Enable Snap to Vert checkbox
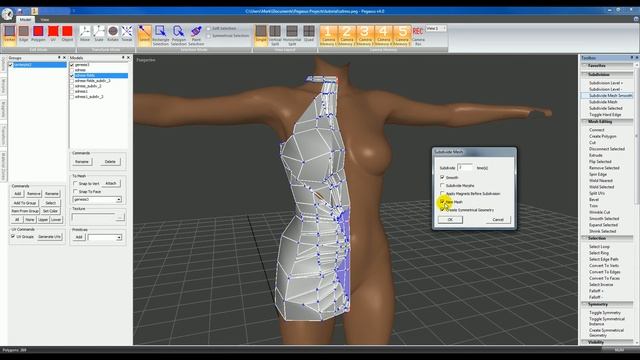 (x=75, y=184)
